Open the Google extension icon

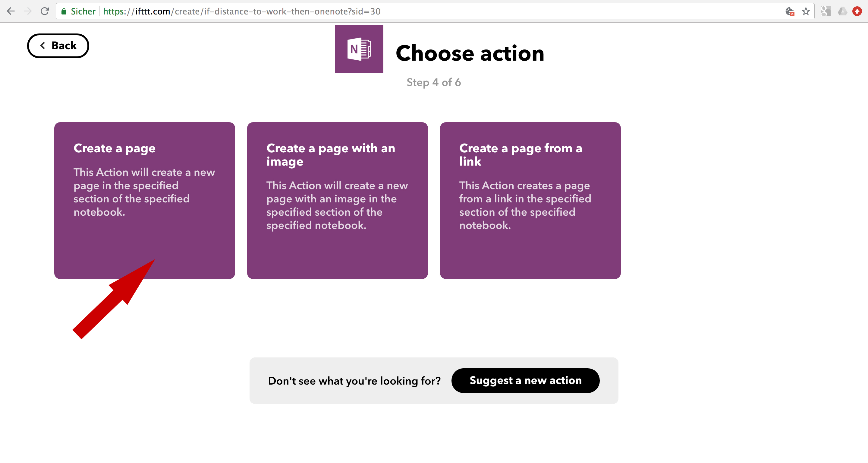pyautogui.click(x=826, y=11)
